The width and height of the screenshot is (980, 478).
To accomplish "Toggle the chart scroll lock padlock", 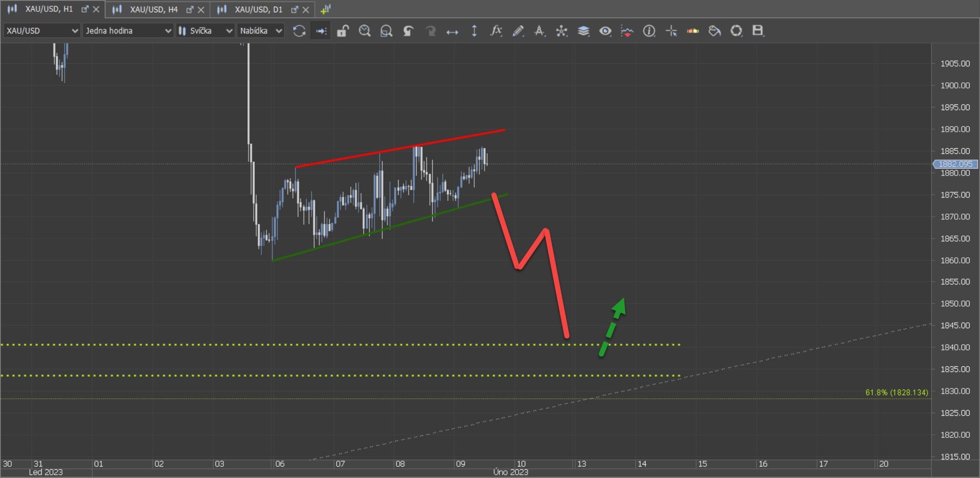I will pyautogui.click(x=343, y=31).
